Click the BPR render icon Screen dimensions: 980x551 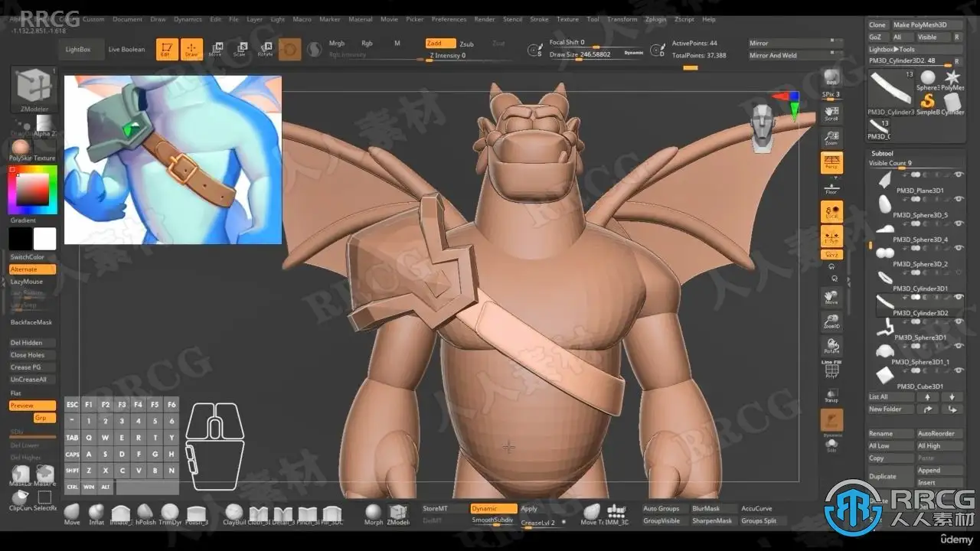click(x=831, y=77)
